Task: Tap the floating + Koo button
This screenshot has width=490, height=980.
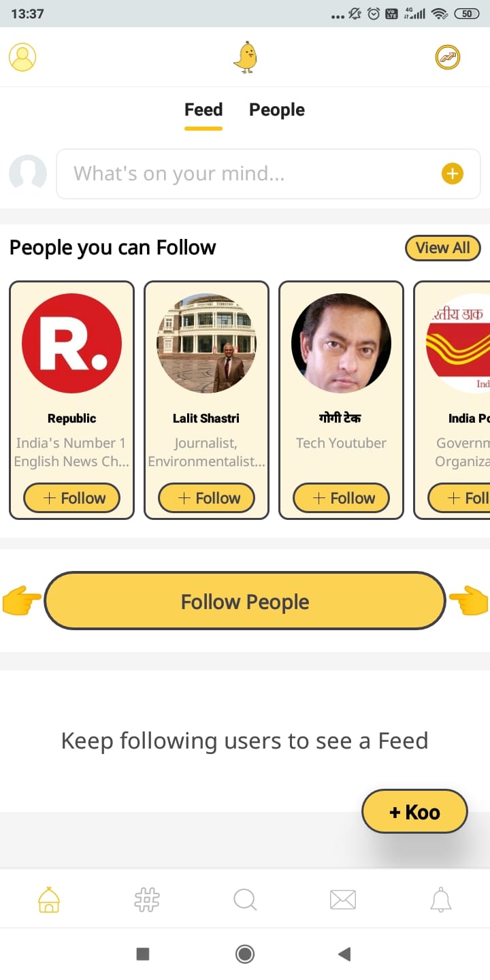Action: pos(414,812)
